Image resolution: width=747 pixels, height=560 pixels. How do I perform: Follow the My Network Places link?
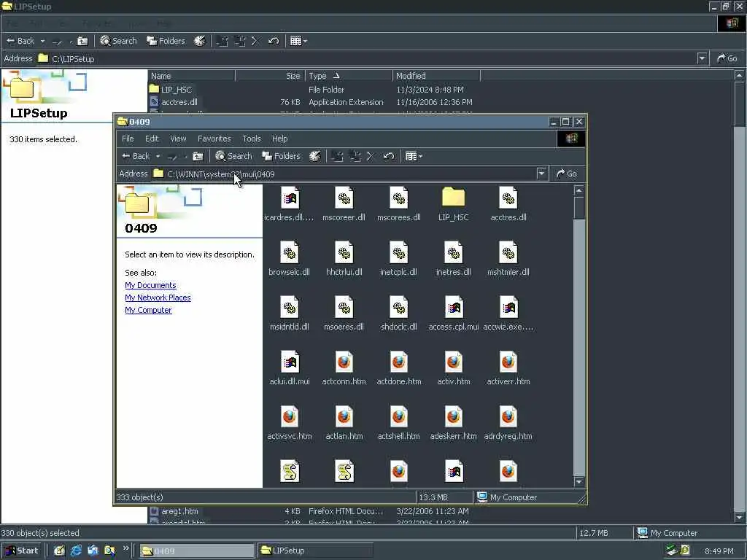158,297
